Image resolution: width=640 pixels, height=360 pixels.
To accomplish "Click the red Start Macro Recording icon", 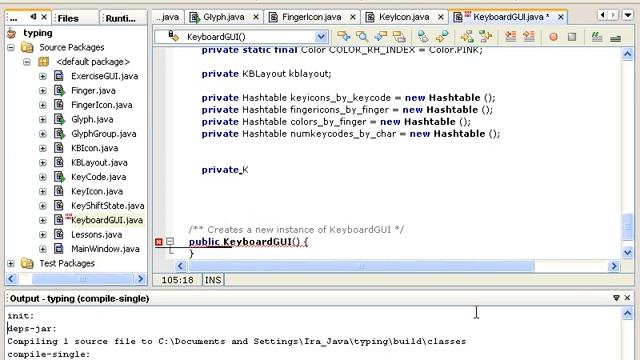I will (553, 37).
